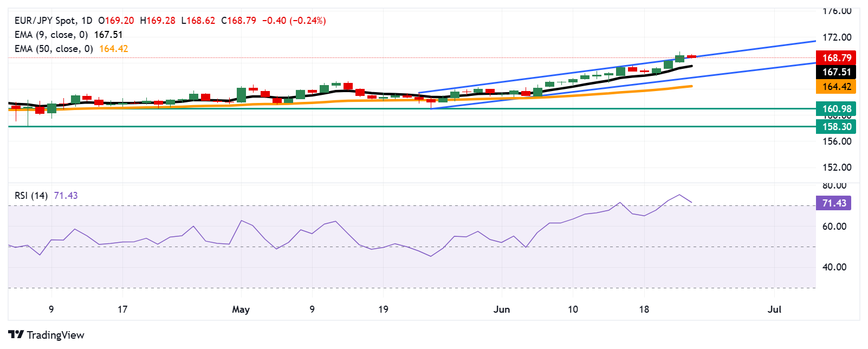Viewport: 868px width, 349px height.
Task: Click the 156.00 price axis label
Action: 837,141
